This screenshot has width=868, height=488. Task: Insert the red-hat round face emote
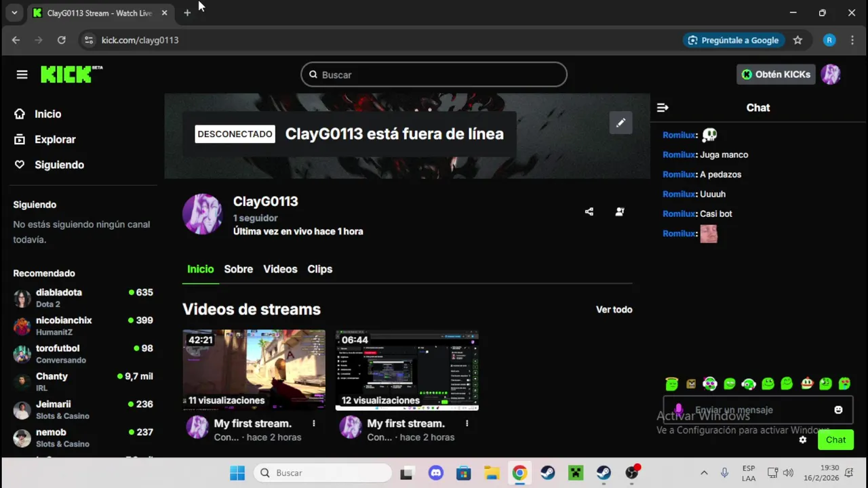coord(807,384)
